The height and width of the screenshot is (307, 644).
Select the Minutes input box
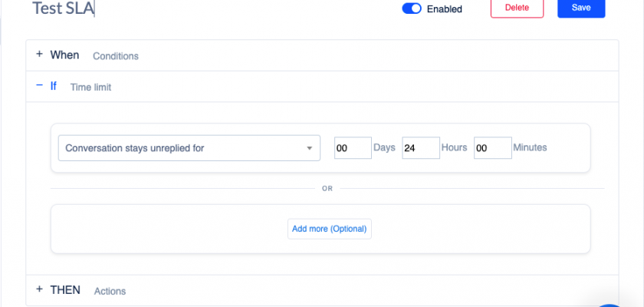pyautogui.click(x=492, y=148)
